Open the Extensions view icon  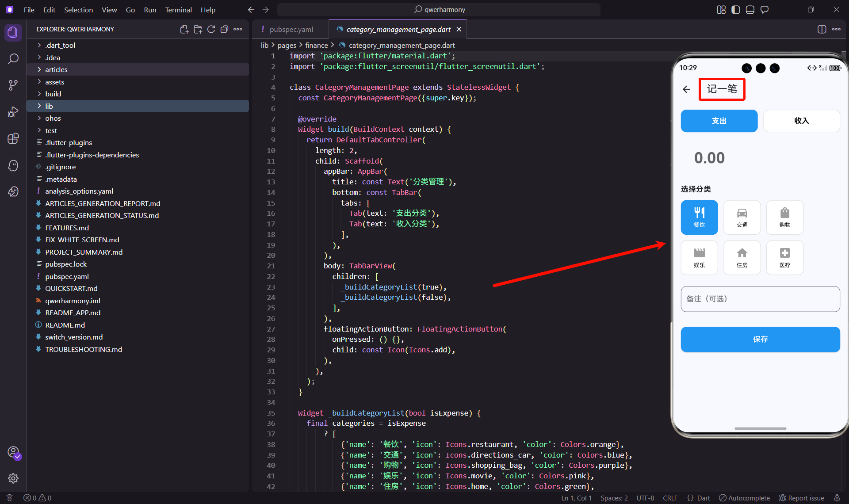pos(13,139)
